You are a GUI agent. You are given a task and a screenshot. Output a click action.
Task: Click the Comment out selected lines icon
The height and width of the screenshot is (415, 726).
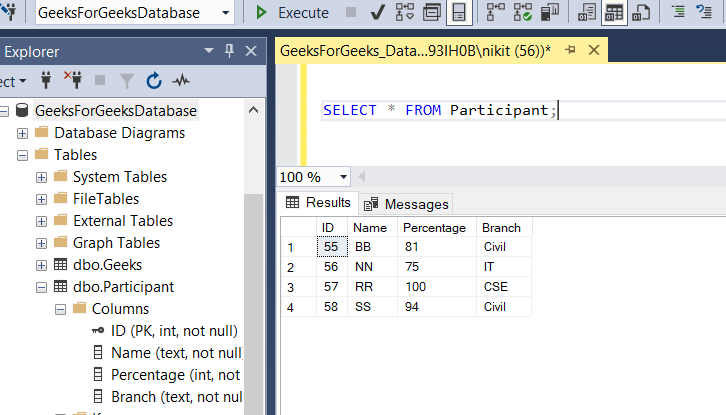[678, 12]
